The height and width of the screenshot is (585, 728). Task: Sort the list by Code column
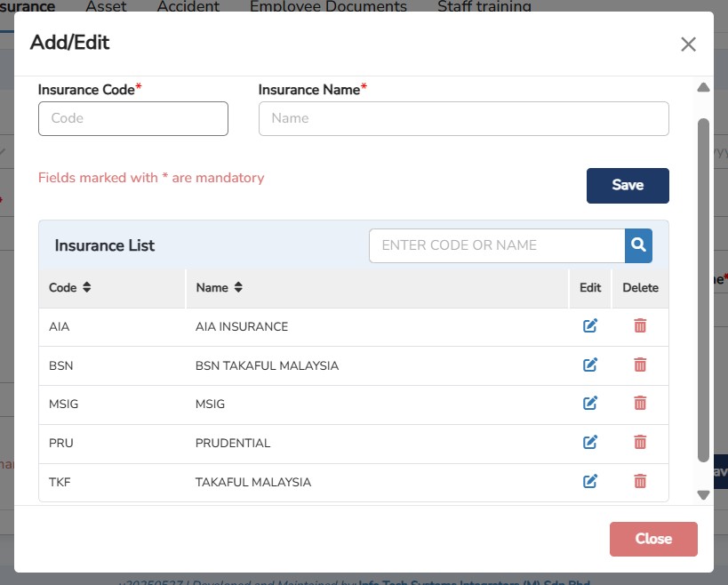coord(86,288)
